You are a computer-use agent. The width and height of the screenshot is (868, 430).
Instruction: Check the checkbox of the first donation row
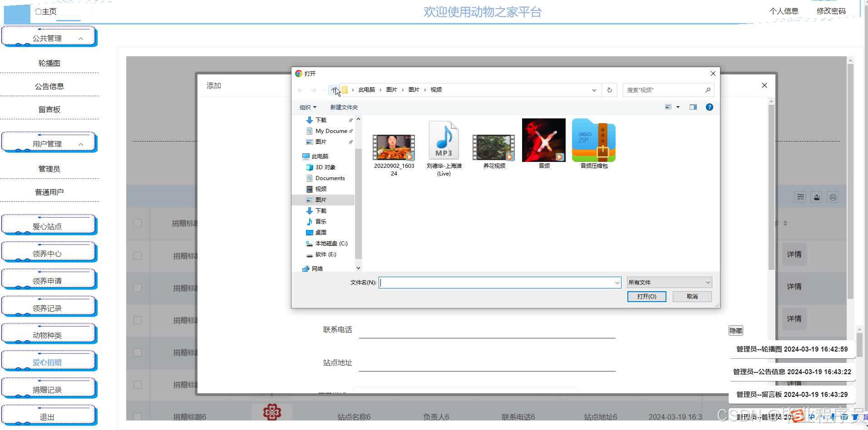(138, 223)
